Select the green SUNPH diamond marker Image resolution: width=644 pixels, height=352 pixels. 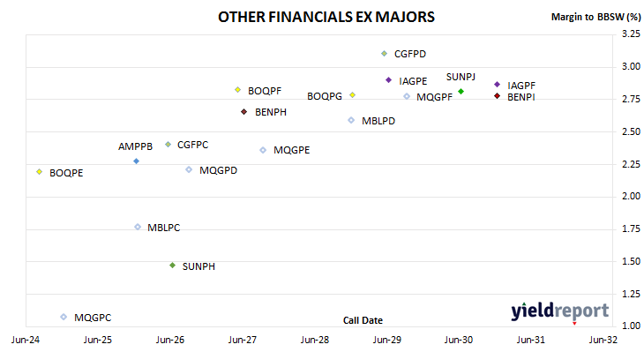coord(173,266)
